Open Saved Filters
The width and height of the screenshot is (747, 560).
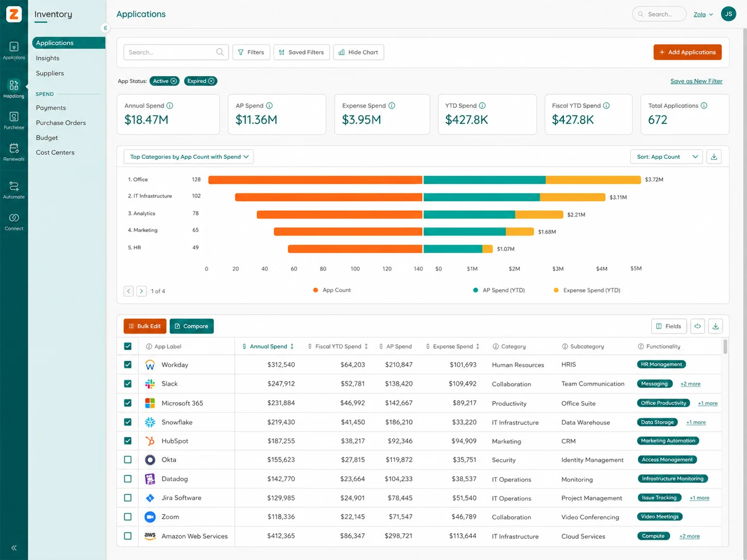[x=301, y=52]
